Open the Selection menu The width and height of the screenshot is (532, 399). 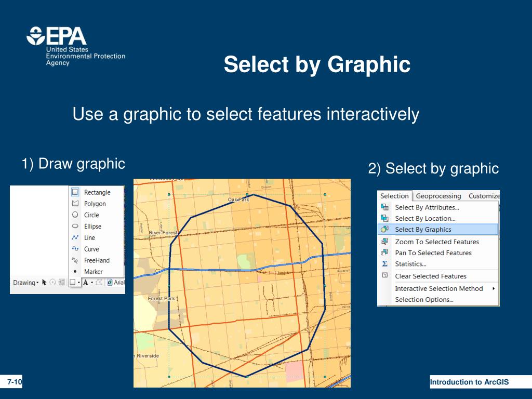[394, 196]
